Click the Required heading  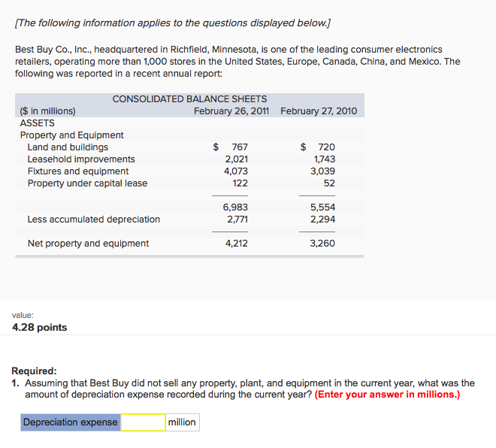tap(34, 371)
